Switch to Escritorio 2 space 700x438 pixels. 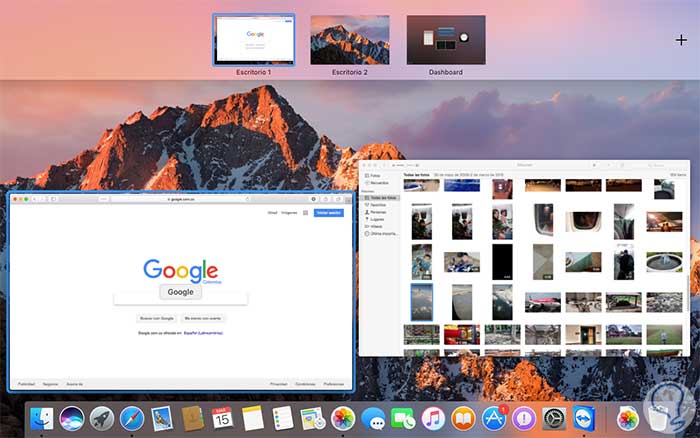(x=350, y=40)
